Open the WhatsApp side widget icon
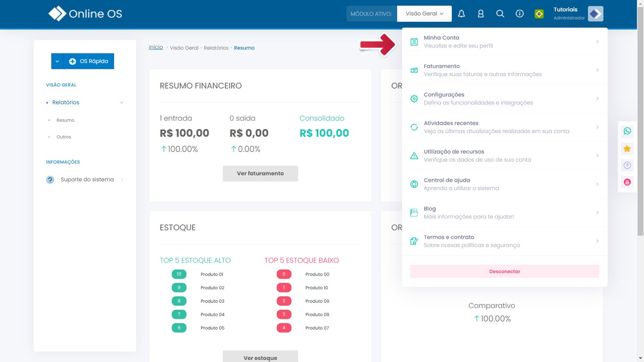The width and height of the screenshot is (644, 362). 627,131
